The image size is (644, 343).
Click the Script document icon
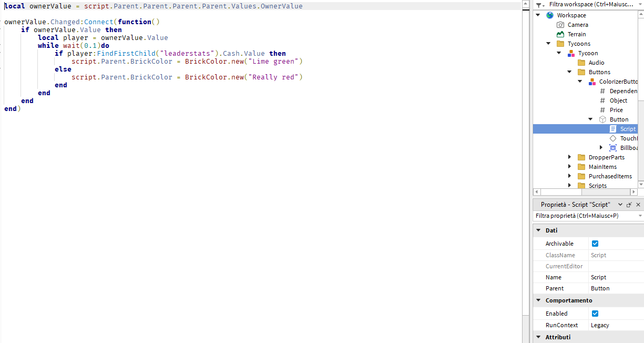[613, 129]
